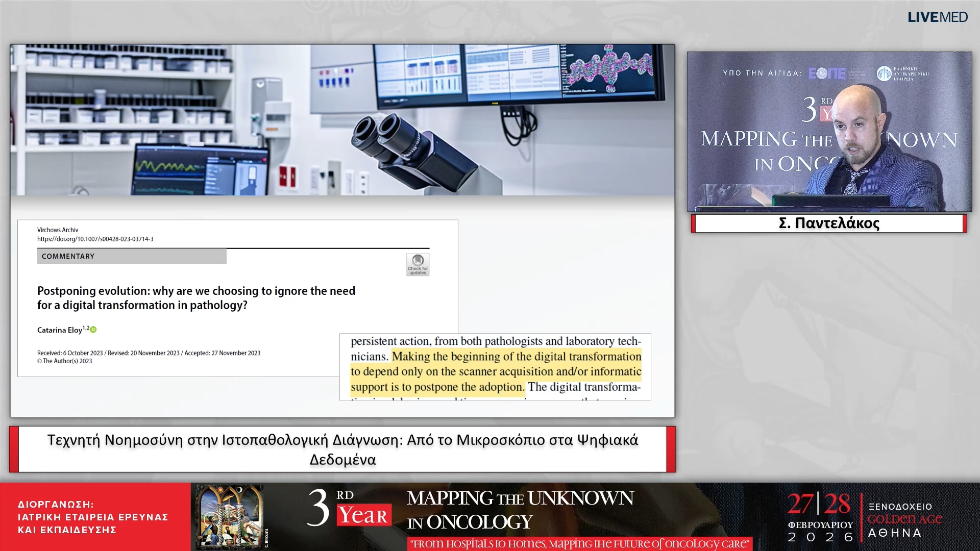Click the Greek talk title banner
This screenshot has width=980, height=551.
342,449
